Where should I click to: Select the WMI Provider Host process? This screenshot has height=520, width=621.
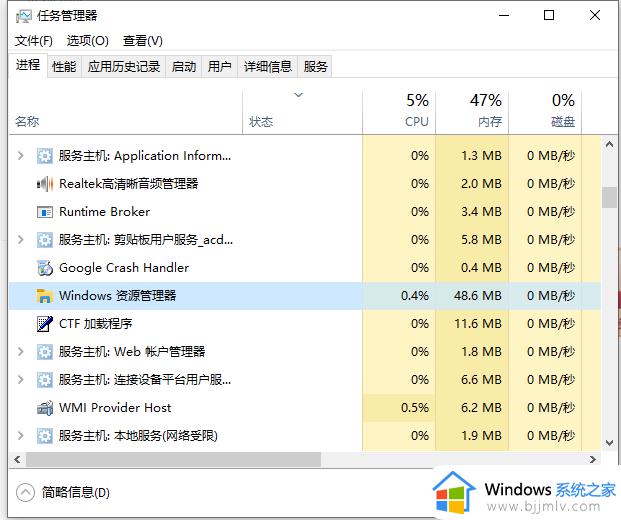305,408
